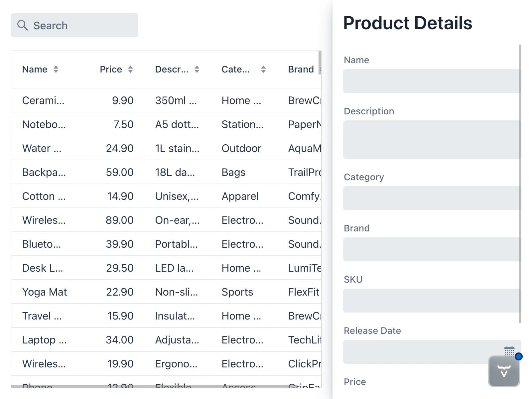Image resolution: width=532 pixels, height=399 pixels.
Task: Sort table by Description column
Action: [x=197, y=69]
